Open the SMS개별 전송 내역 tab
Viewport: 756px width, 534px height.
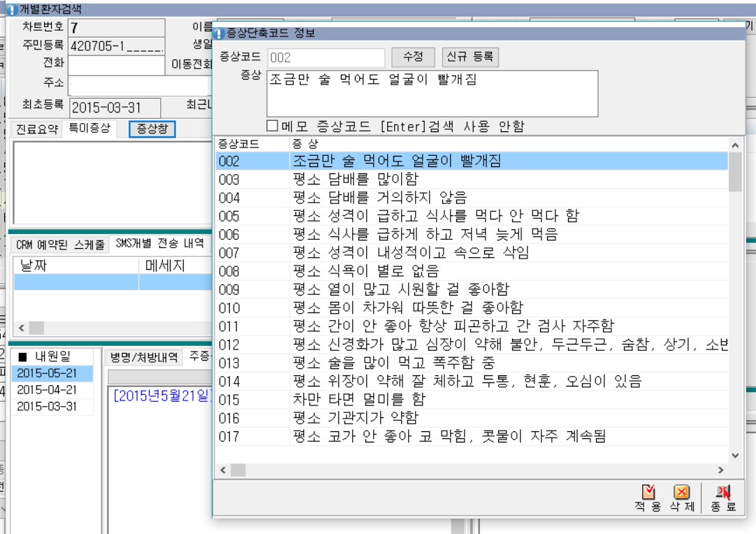point(160,244)
